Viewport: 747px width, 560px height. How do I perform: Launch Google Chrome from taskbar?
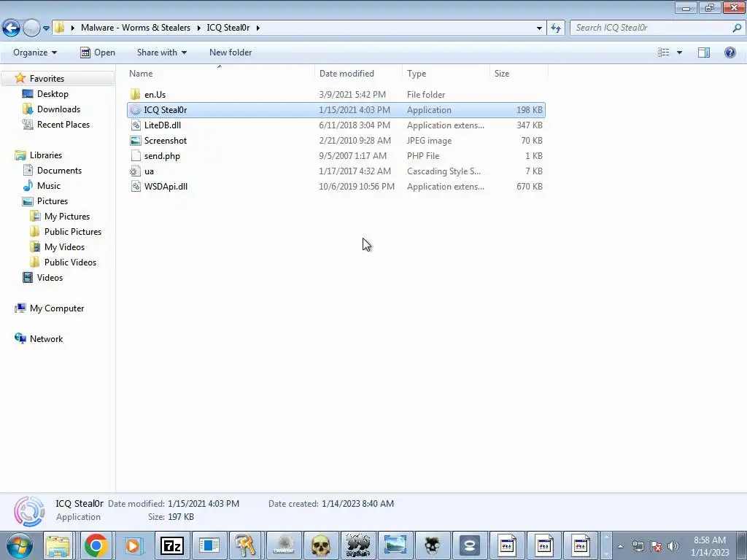tap(96, 545)
